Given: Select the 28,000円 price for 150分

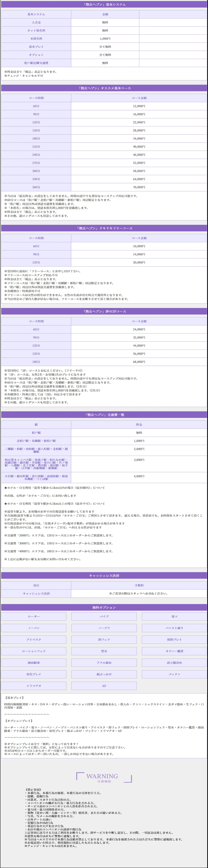Looking at the screenshot, I should (139, 130).
